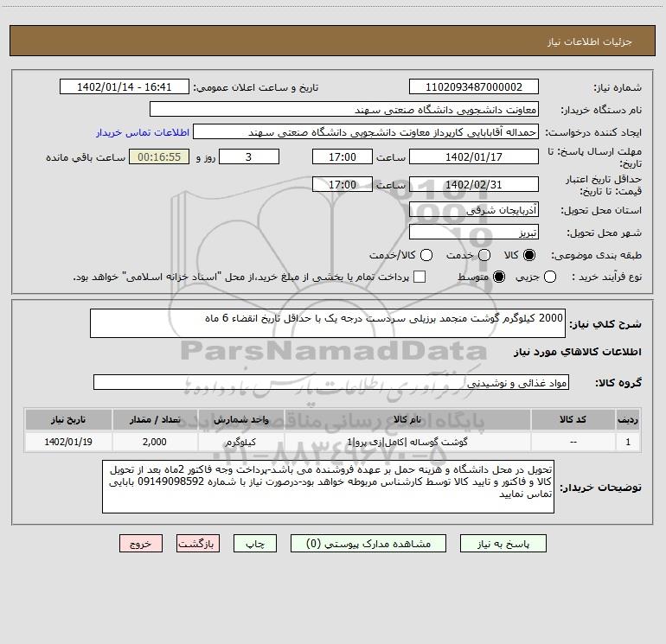The image size is (666, 644).
Task: Click the goods group field مواد غذائی و نوشیدنی
Action: click(x=331, y=382)
